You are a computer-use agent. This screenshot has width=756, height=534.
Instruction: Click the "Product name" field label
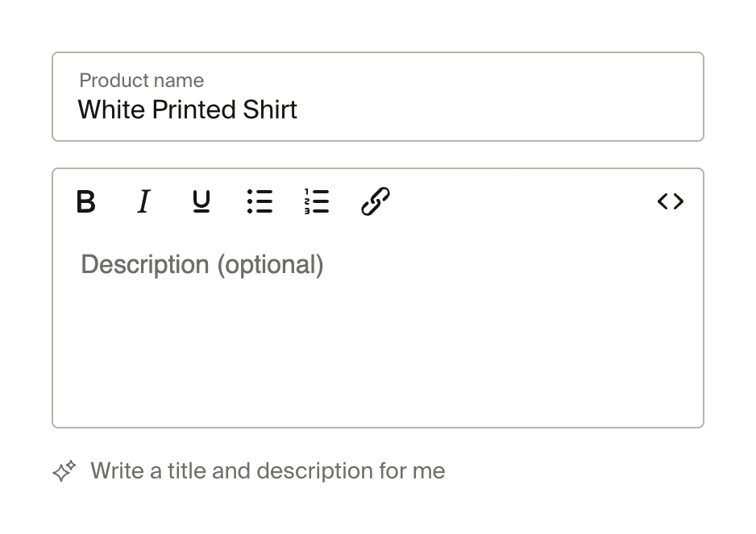point(142,81)
